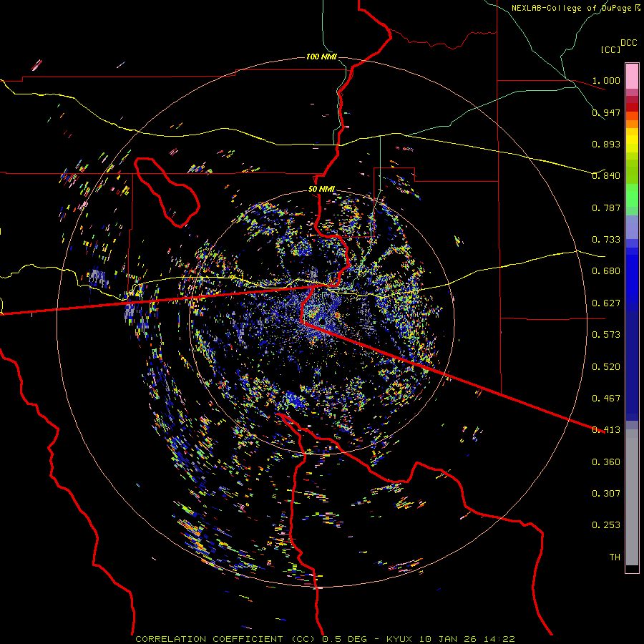Click the 0.307 legend value
The height and width of the screenshot is (644, 644).
click(x=606, y=494)
